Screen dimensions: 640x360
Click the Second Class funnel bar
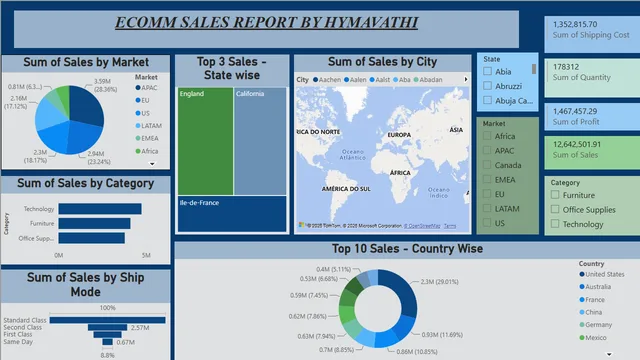click(x=107, y=327)
